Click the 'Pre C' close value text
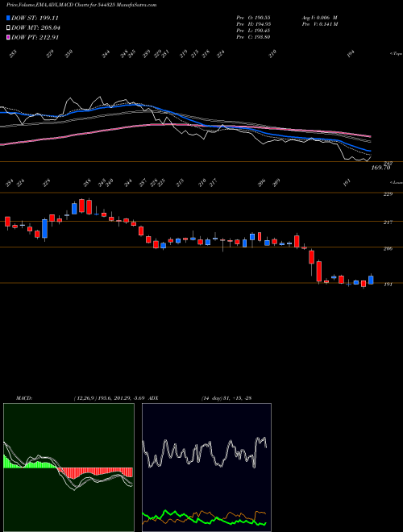Viewport: 403px width, 532px height. (253, 37)
